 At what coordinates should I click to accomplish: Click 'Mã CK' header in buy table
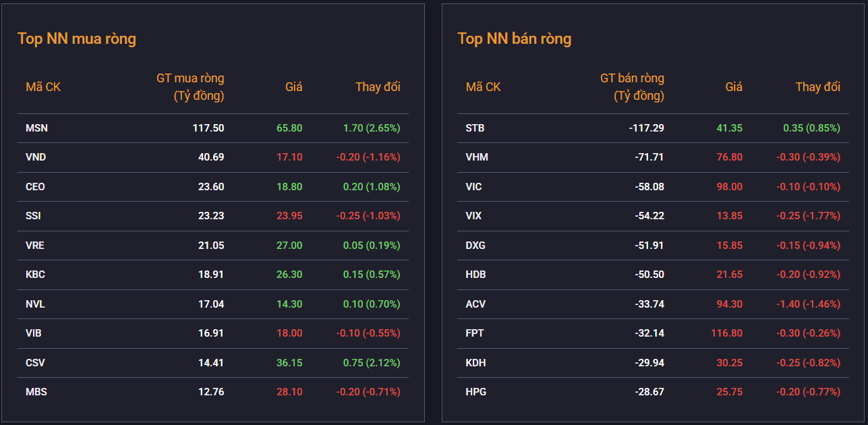click(x=43, y=87)
